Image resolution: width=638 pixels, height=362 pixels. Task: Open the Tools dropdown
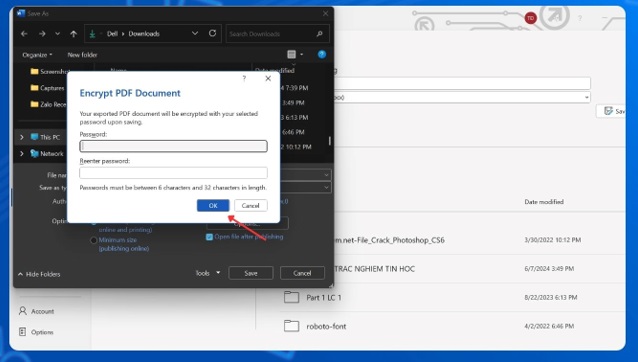208,273
